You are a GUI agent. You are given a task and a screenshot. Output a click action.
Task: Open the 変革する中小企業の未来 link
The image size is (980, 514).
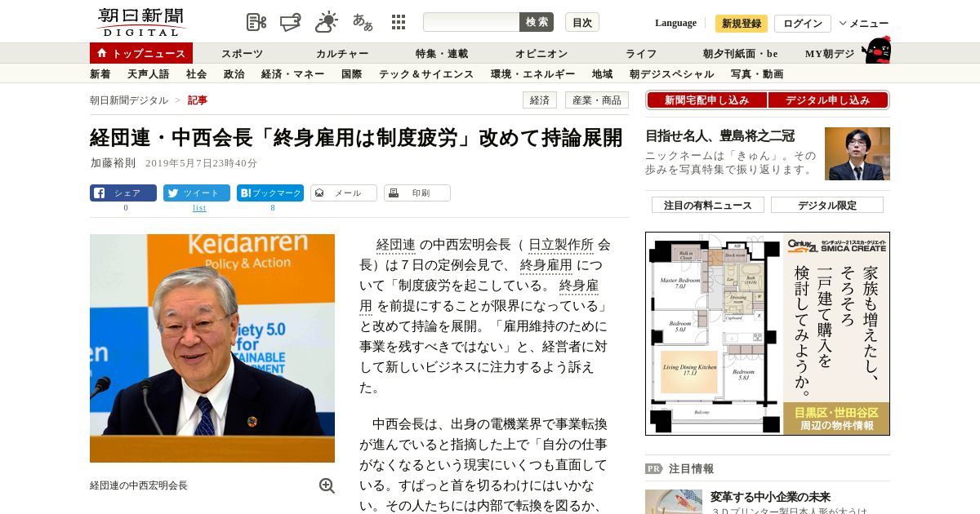coord(770,497)
